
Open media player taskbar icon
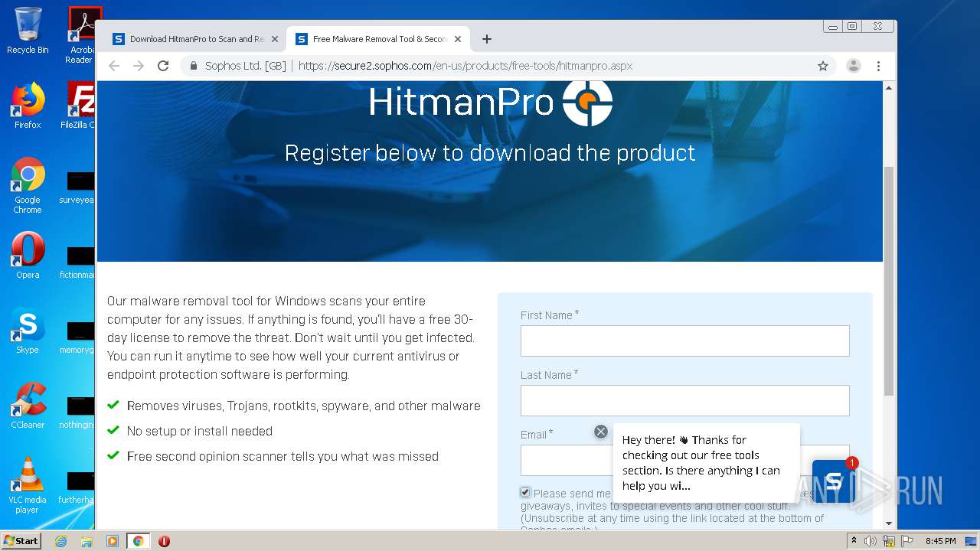coord(113,541)
